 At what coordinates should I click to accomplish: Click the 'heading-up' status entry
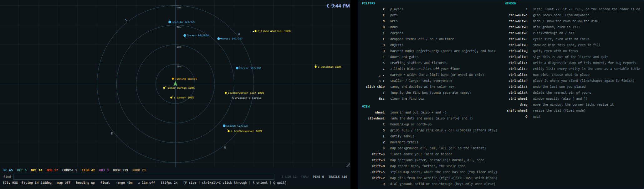(85, 183)
